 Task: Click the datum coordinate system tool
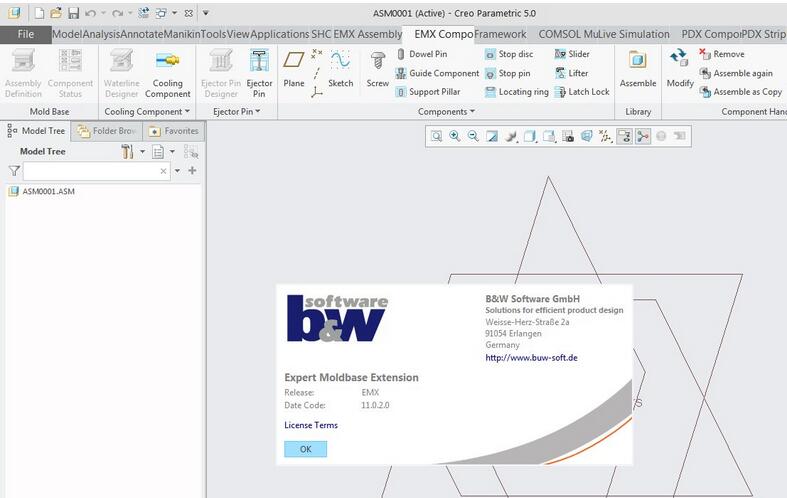coord(317,92)
